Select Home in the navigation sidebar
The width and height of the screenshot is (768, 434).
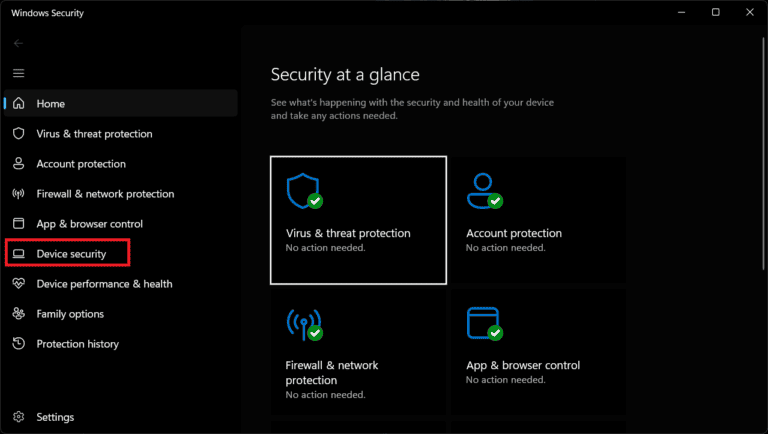(x=50, y=104)
